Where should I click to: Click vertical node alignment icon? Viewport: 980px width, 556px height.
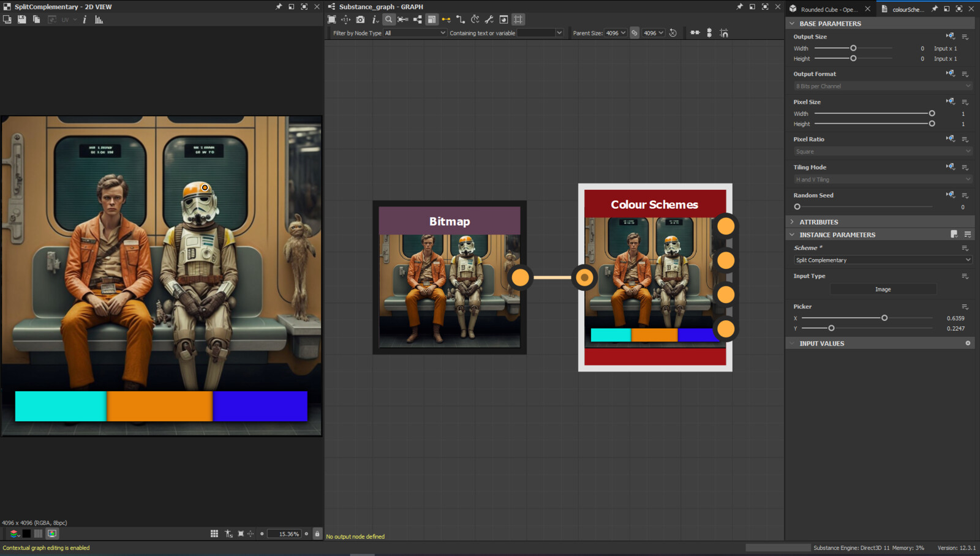point(709,33)
